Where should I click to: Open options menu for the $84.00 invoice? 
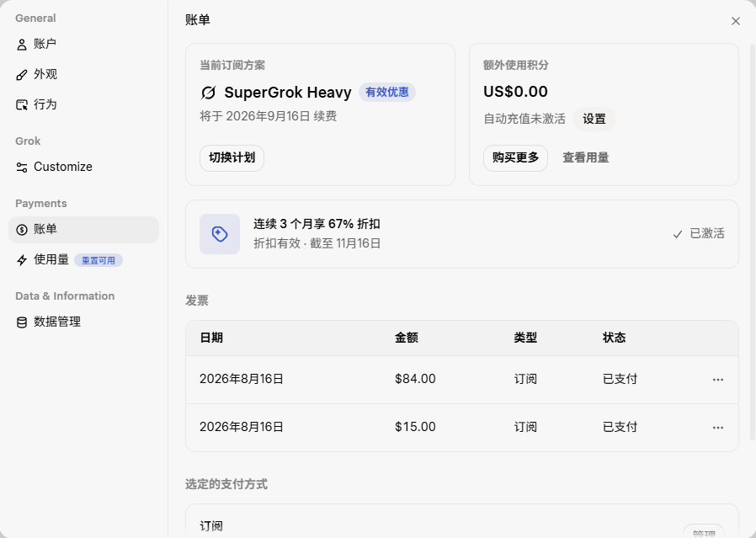[x=718, y=380]
